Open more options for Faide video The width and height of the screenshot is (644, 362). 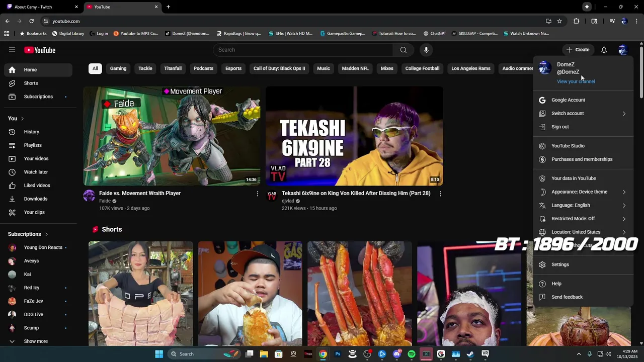(x=258, y=194)
